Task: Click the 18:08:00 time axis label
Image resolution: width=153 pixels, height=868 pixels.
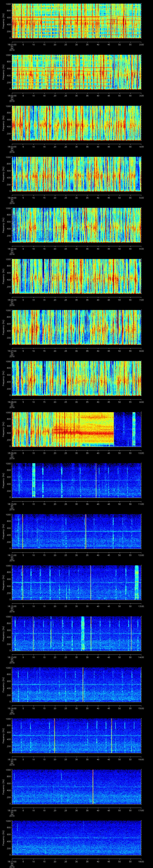Action: point(12,402)
